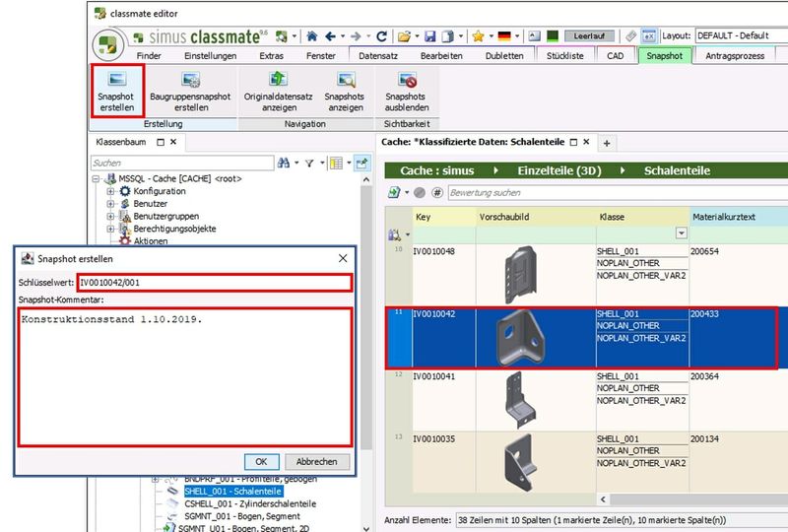Switch to the CAD ribbon tab
Screen dimensions: 788x532
pyautogui.click(x=615, y=56)
